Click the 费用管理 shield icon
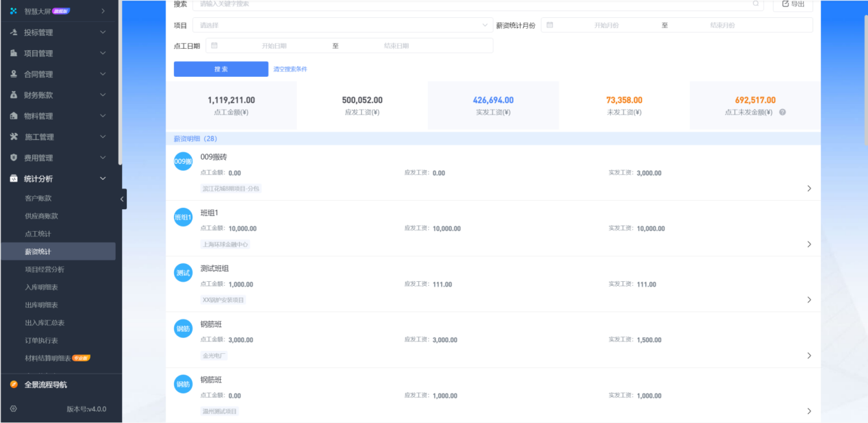Viewport: 868px width, 423px height. [14, 157]
